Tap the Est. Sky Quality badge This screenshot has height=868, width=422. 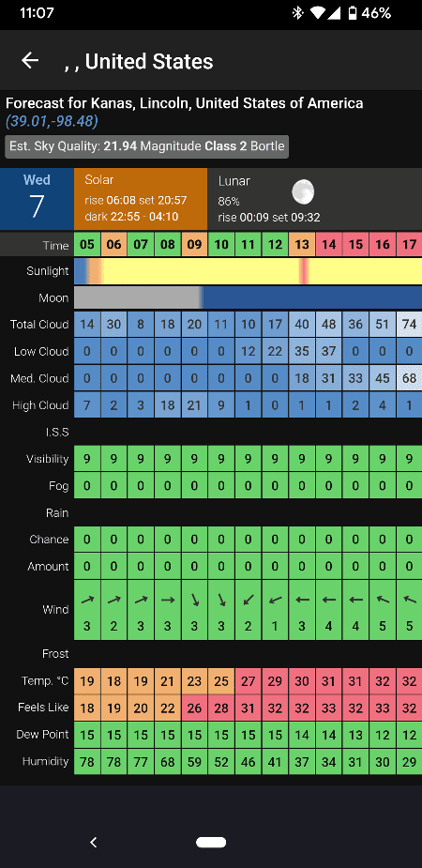click(x=147, y=146)
